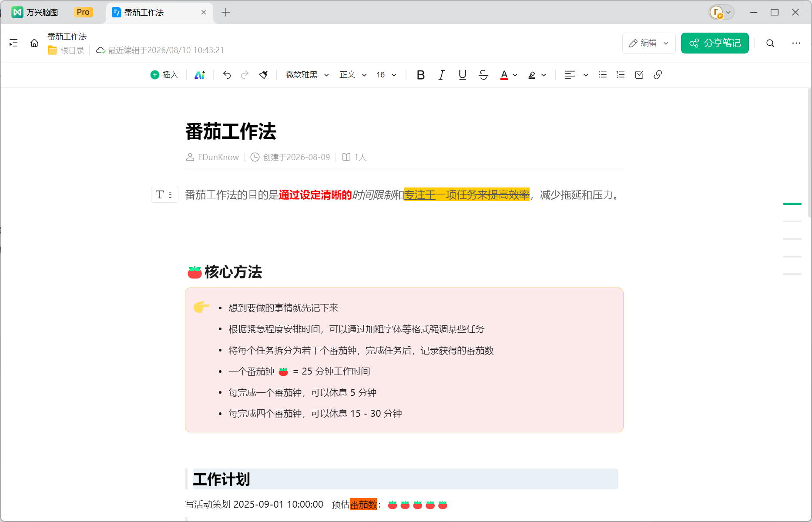This screenshot has width=812, height=522.
Task: Add a new tab
Action: point(225,12)
